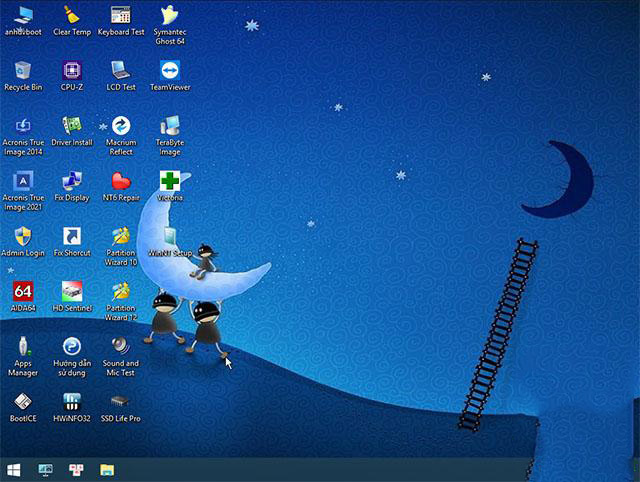Click the red network-style taskbar icon
The width and height of the screenshot is (640, 482).
pos(76,470)
